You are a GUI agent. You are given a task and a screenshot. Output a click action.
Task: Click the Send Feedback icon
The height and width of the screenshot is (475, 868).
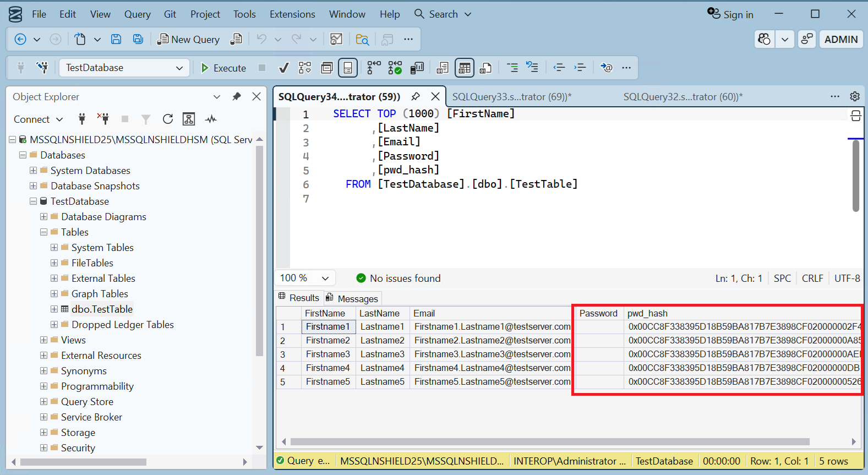[x=807, y=39]
